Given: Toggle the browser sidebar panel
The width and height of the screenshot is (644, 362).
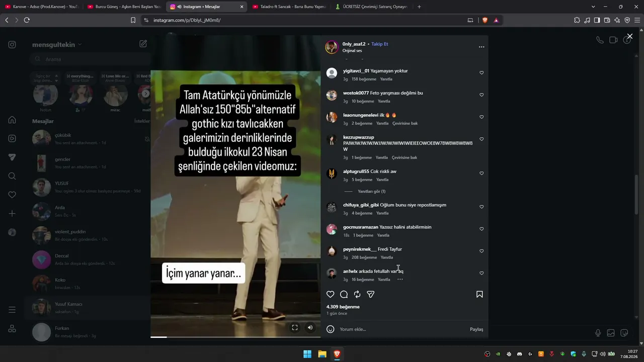Looking at the screenshot, I should (x=597, y=20).
